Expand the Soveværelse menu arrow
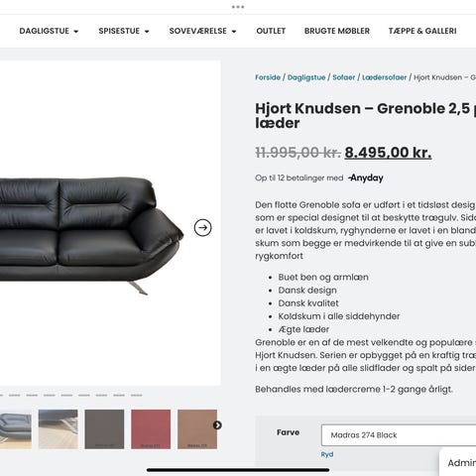476x476 pixels. [x=234, y=32]
